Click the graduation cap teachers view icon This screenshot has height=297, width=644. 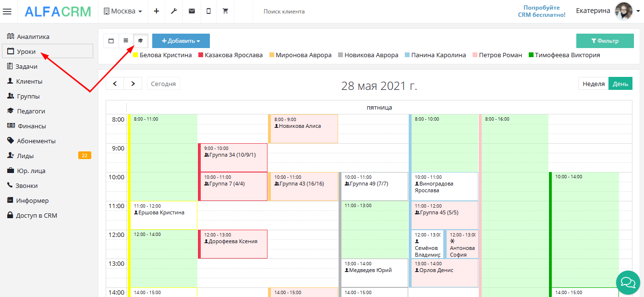coord(139,41)
